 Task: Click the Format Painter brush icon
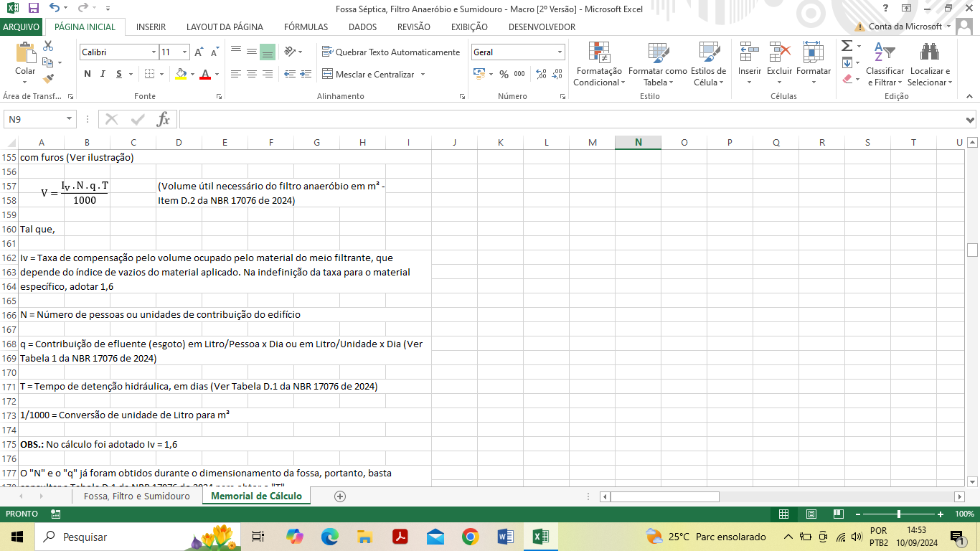coord(48,79)
